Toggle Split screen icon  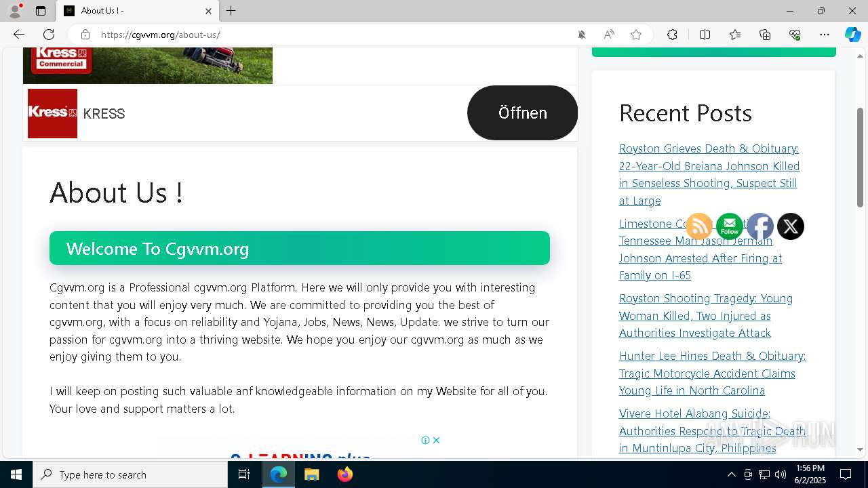coord(705,35)
